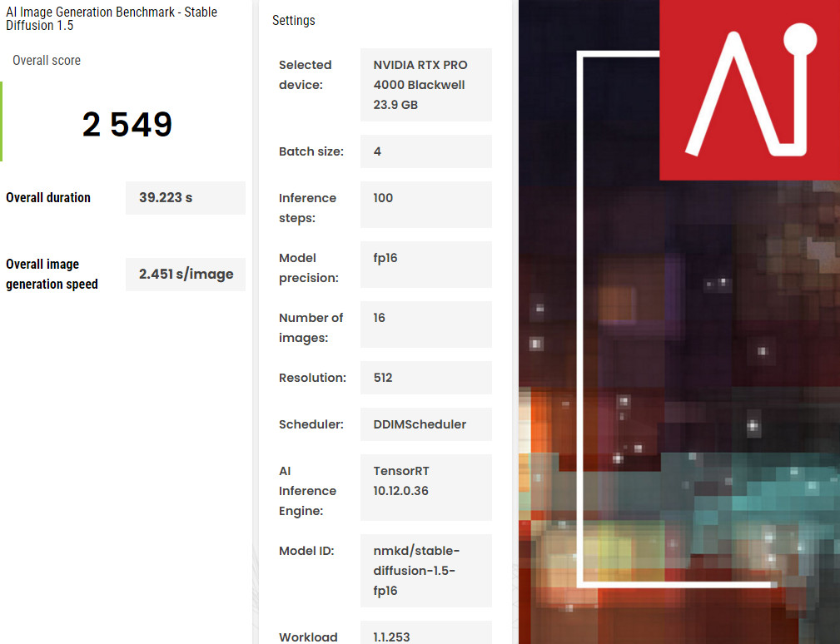Click the Settings panel heading
Screen dimensions: 840x644
coord(294,20)
